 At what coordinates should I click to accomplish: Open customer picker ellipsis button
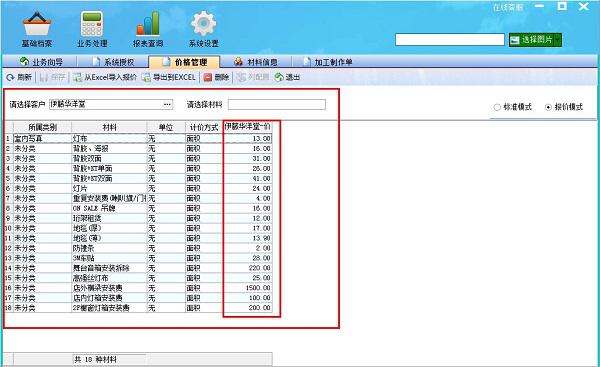[x=167, y=104]
